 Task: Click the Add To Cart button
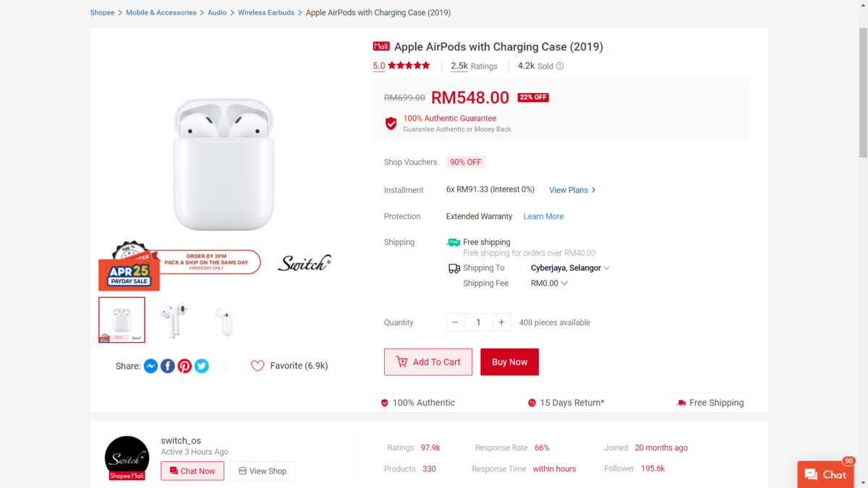pos(428,362)
